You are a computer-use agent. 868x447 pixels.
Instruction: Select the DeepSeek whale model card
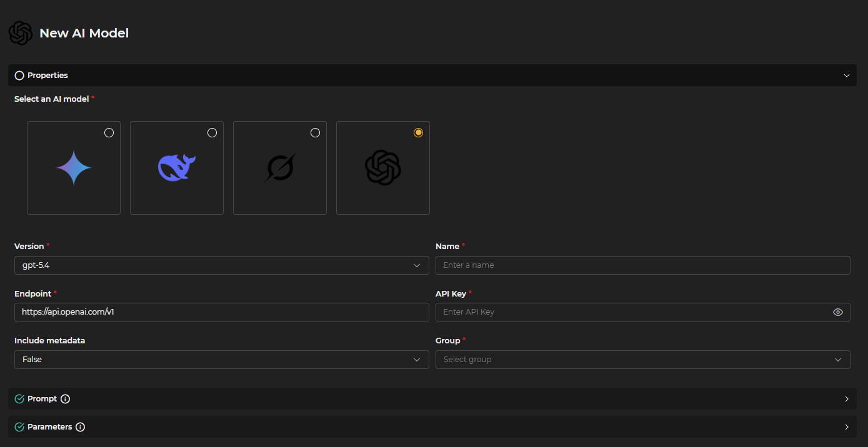[x=177, y=168]
